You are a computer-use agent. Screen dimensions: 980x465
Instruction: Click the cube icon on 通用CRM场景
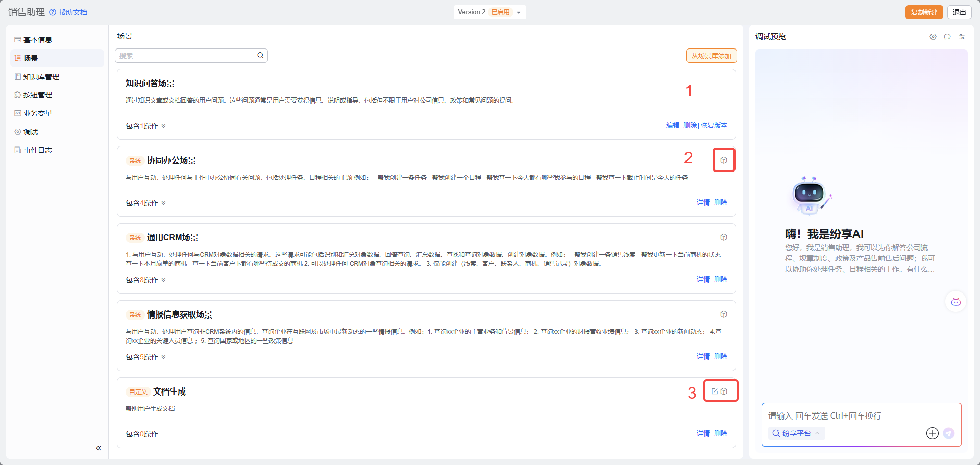click(x=724, y=237)
